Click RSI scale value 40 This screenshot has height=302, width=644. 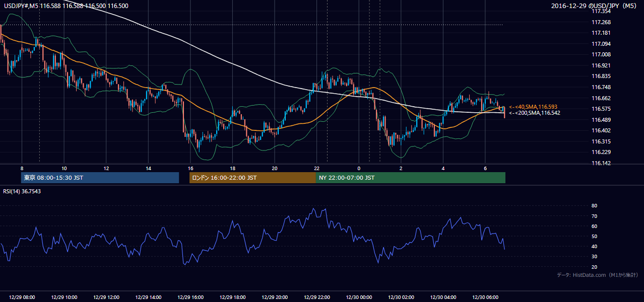pyautogui.click(x=594, y=246)
